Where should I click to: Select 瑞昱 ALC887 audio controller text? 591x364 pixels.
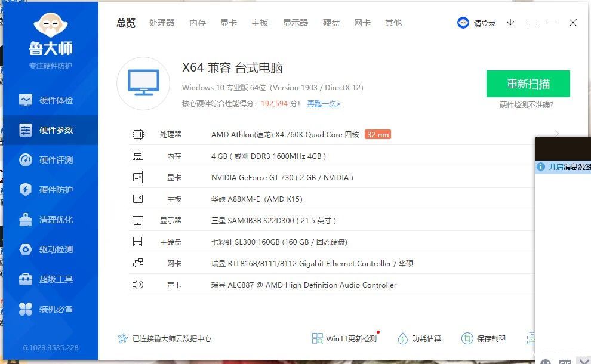(x=304, y=285)
